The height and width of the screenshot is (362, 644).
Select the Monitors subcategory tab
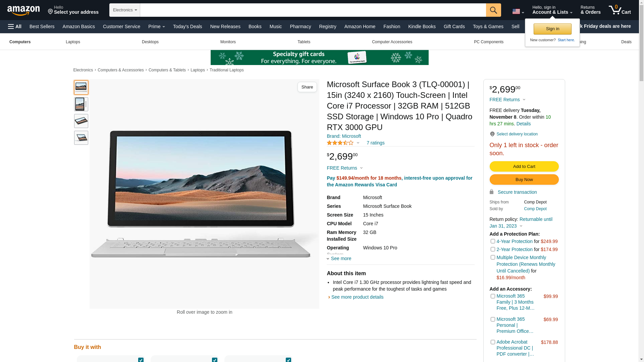coord(228,42)
